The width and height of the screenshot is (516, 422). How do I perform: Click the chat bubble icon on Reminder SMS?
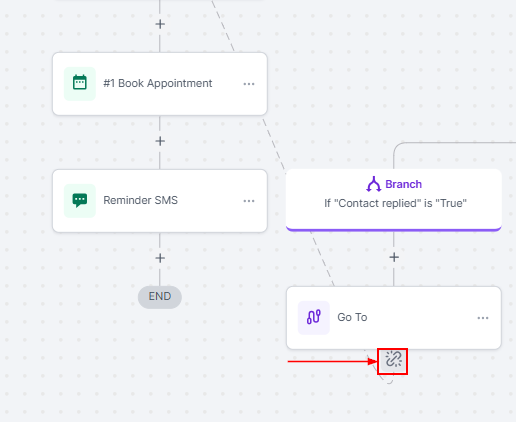(80, 201)
